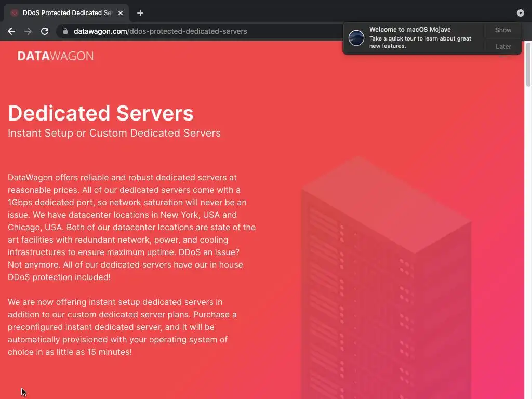Click the padlock site security icon
532x399 pixels.
click(x=65, y=31)
